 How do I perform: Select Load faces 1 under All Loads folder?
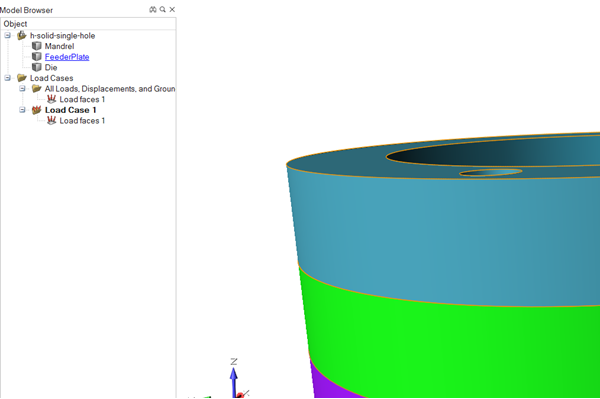(x=82, y=99)
